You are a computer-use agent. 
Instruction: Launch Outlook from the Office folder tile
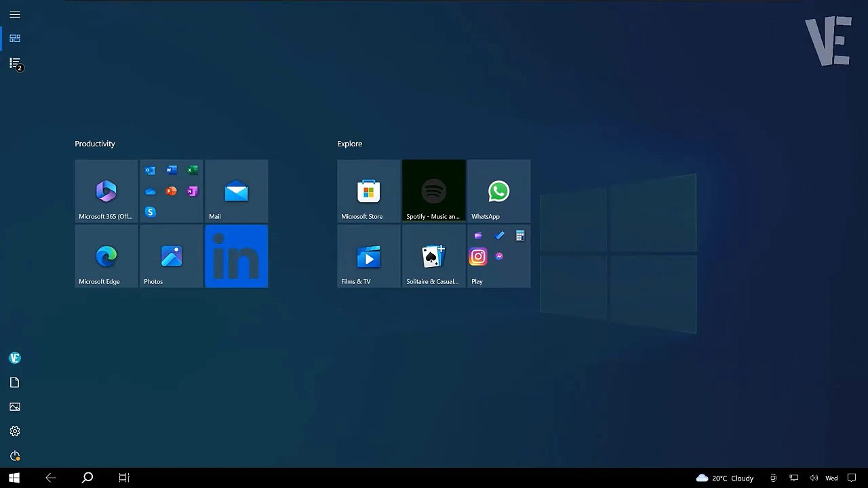[151, 171]
